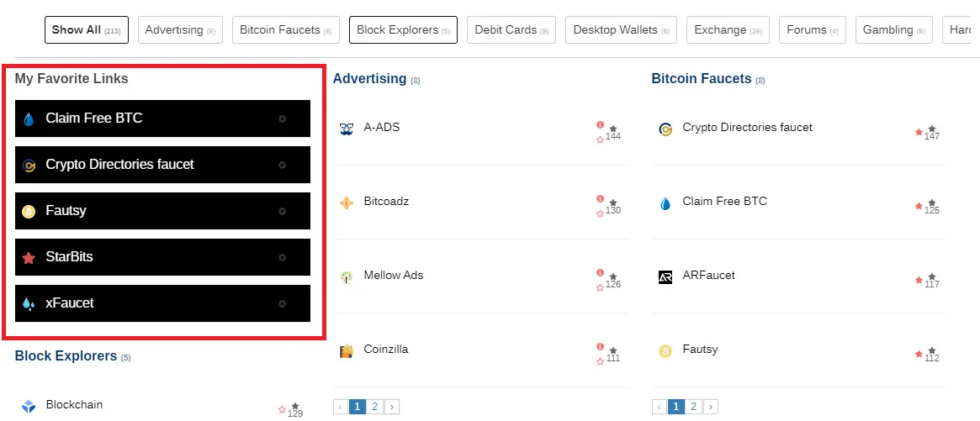Unfavorite Crypto Directories faucet using the red star in Bitcoin Faucets

(919, 132)
